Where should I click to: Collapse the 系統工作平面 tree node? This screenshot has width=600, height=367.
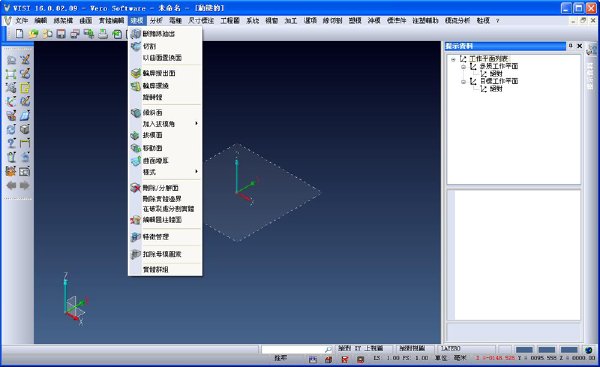pos(463,67)
